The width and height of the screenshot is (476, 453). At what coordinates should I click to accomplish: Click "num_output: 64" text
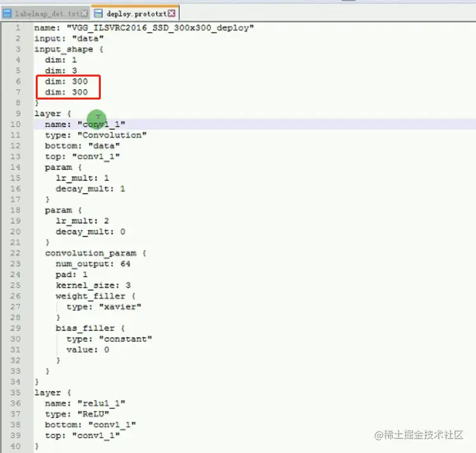click(x=93, y=264)
